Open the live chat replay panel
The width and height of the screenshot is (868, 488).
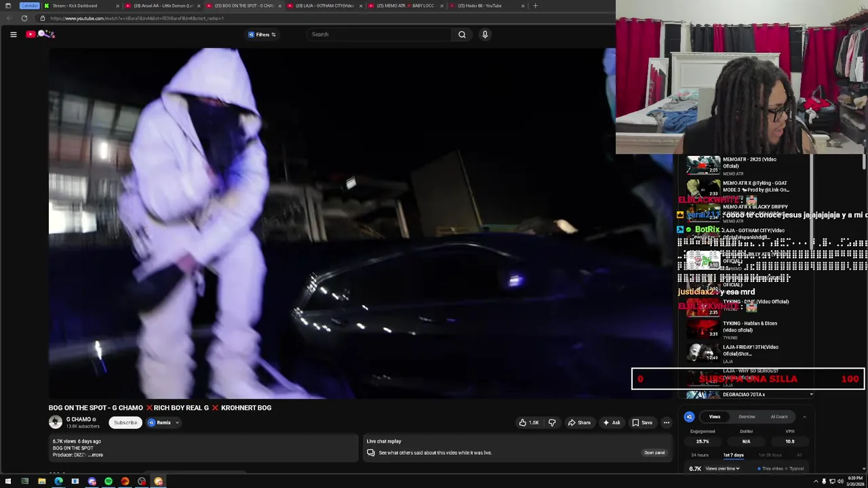[654, 453]
